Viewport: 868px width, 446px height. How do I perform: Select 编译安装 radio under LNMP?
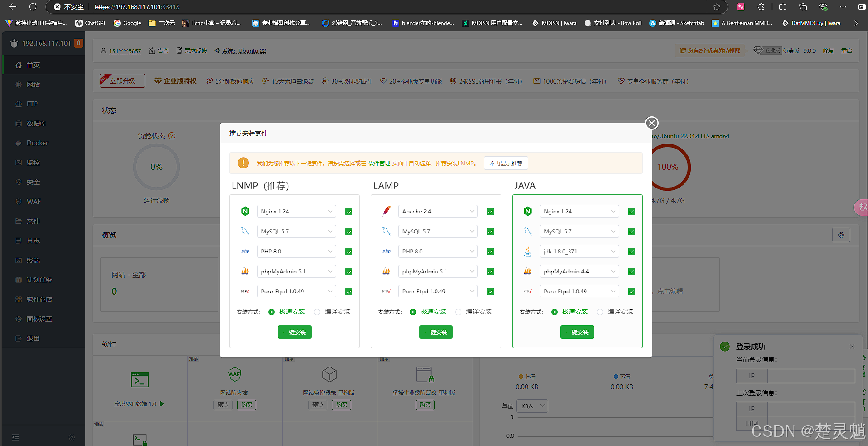[x=317, y=312]
